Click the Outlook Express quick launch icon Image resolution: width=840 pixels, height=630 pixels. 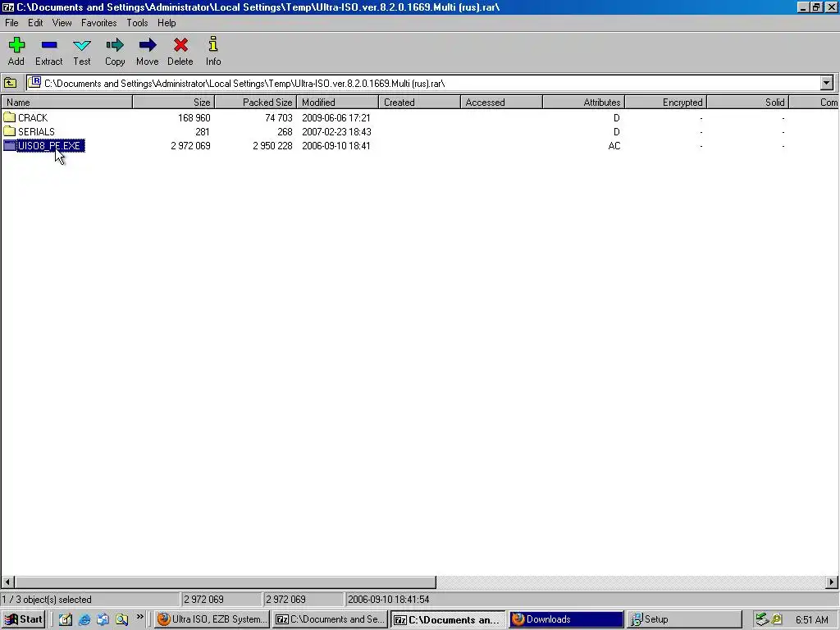(x=103, y=620)
